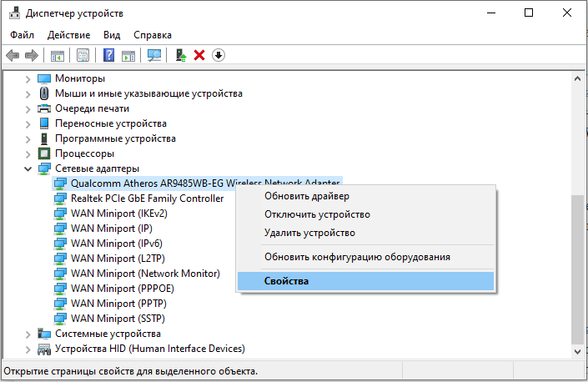
Task: Select Realtek PCIe GbE Family Controller label
Action: pos(148,199)
